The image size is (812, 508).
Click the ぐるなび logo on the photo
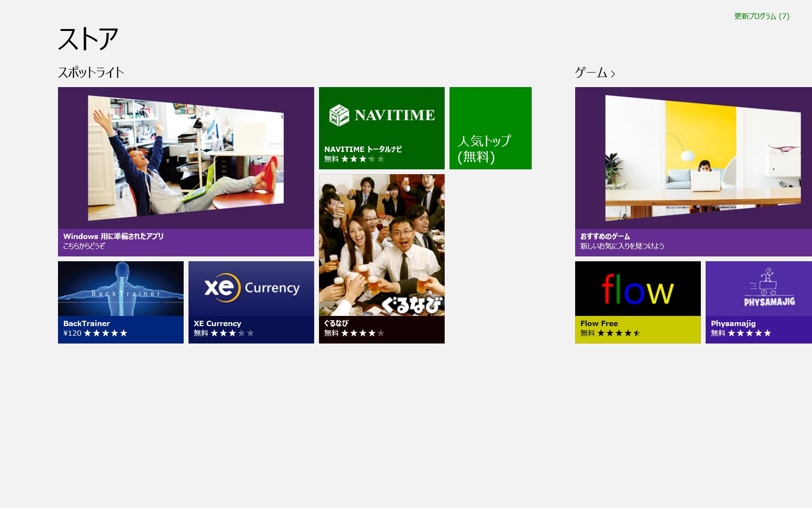[412, 305]
